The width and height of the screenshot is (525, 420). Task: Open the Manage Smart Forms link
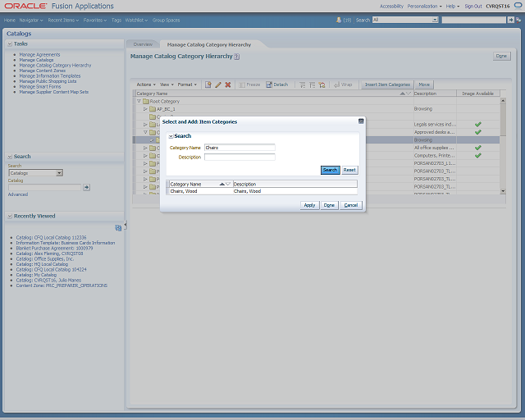pos(40,86)
